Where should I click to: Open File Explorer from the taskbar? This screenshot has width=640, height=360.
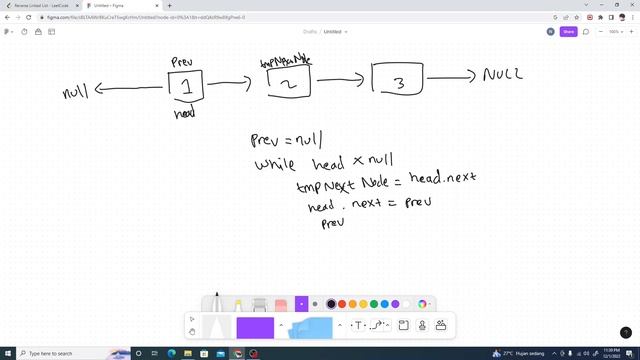pos(188,353)
